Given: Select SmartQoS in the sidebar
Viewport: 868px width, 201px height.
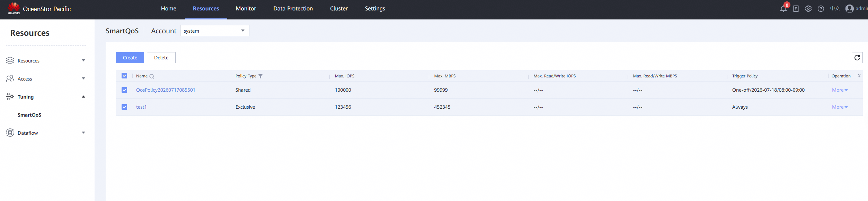Looking at the screenshot, I should click(29, 115).
